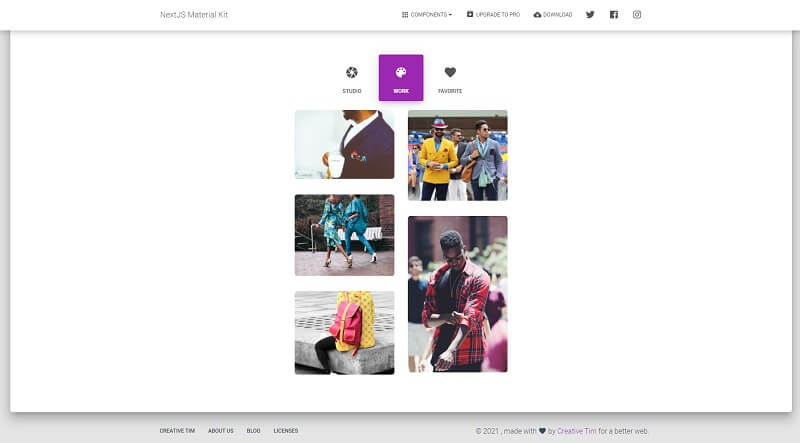Click the palette icon on Work tab
The image size is (800, 443).
tap(401, 72)
